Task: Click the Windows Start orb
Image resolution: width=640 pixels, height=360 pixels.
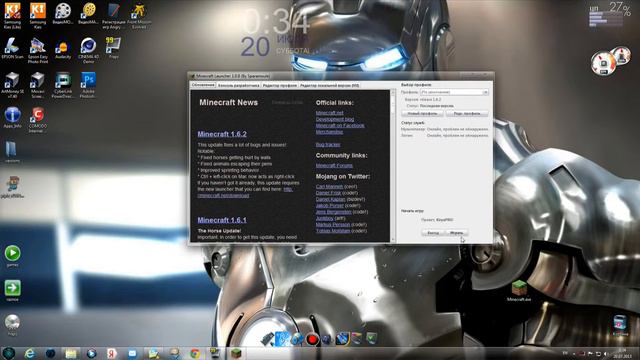Action: [9, 353]
